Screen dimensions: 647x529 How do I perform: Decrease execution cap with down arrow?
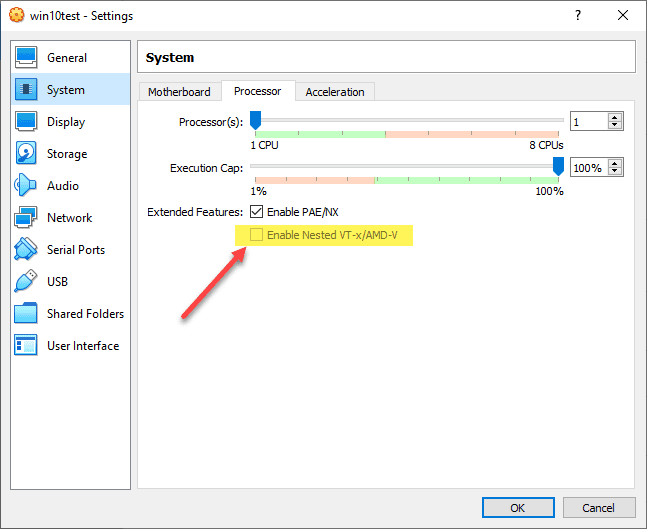coord(615,171)
